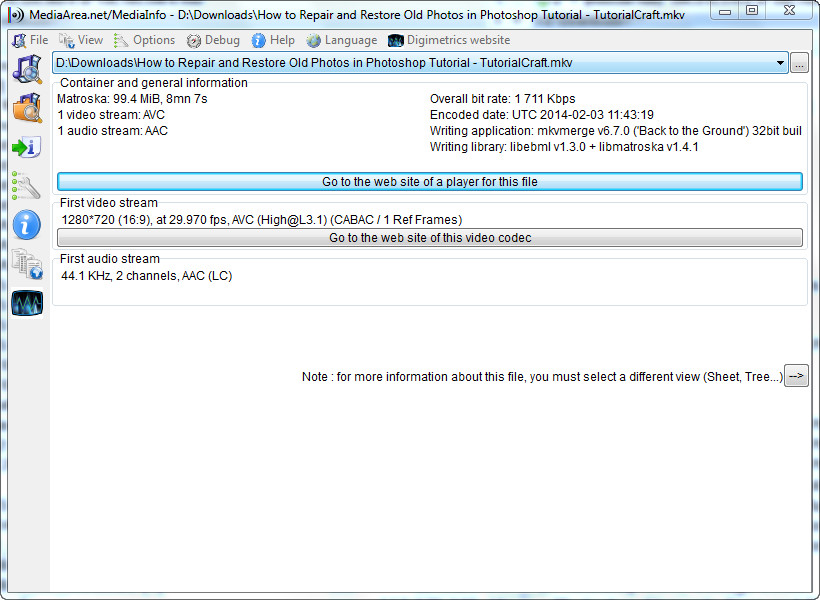Click 'Overall bit rate: 1 711 Kbps' text
The image size is (820, 600).
coord(503,99)
